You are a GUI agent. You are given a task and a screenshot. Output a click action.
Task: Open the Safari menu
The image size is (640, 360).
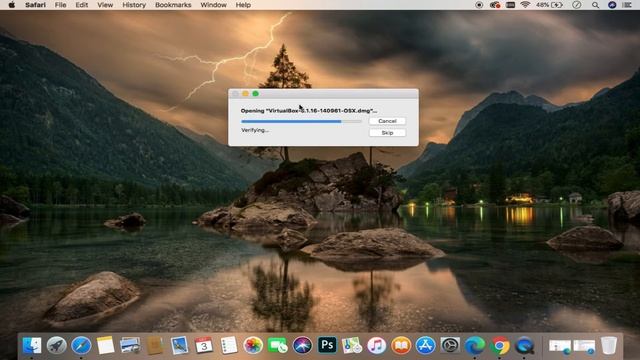coord(36,5)
